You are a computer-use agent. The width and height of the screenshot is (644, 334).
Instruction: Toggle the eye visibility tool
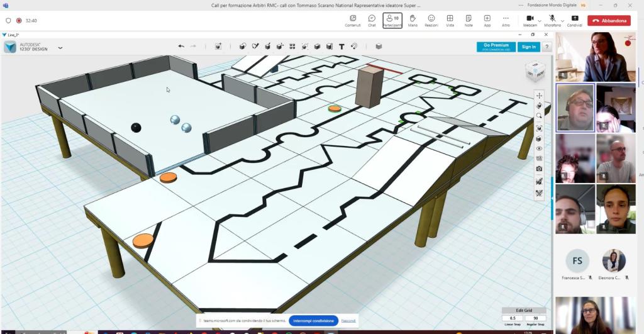(x=539, y=148)
